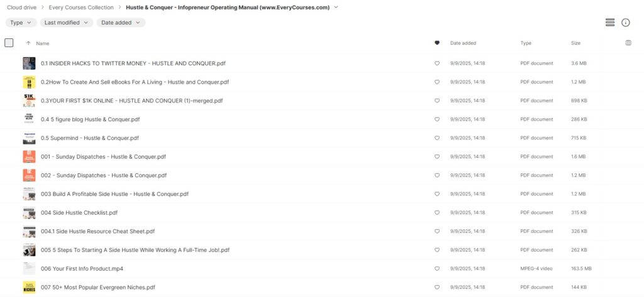The height and width of the screenshot is (297, 644).
Task: Favourite 0.1 INSIDER HACKS TO TWITTER MONEY file
Action: [x=436, y=63]
